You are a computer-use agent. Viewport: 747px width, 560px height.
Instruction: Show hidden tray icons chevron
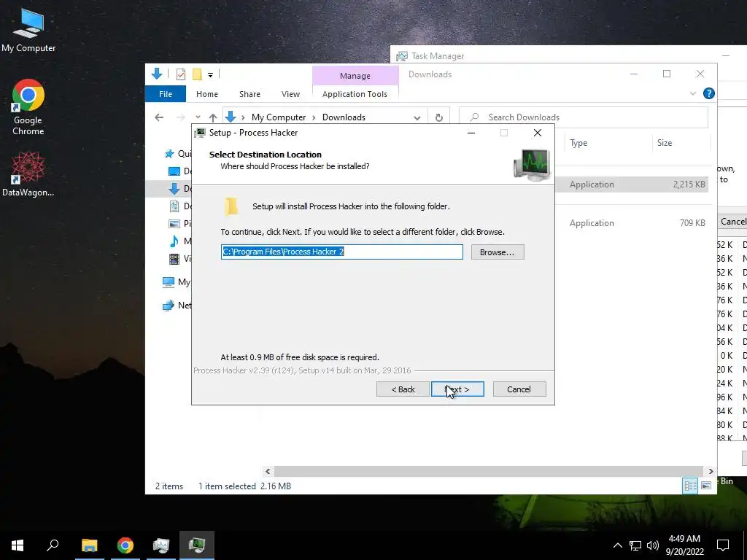tap(617, 545)
